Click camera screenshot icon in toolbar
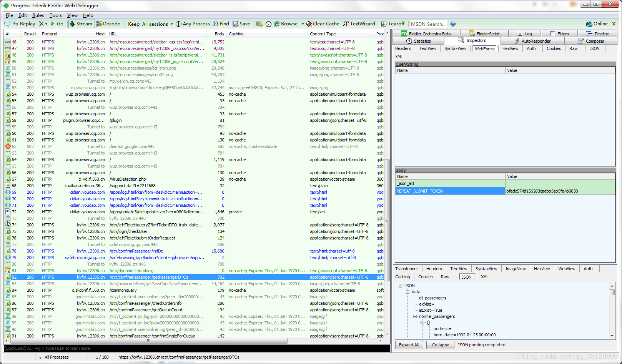 tap(259, 24)
